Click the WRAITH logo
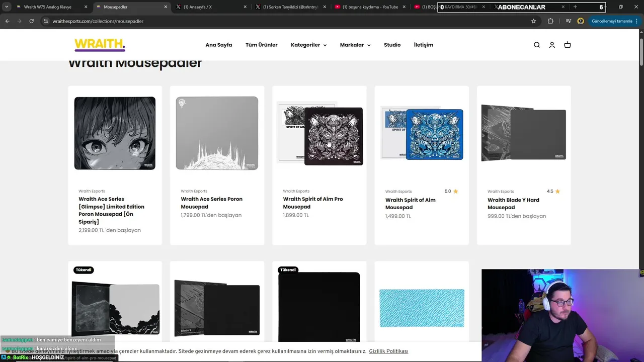 (100, 45)
